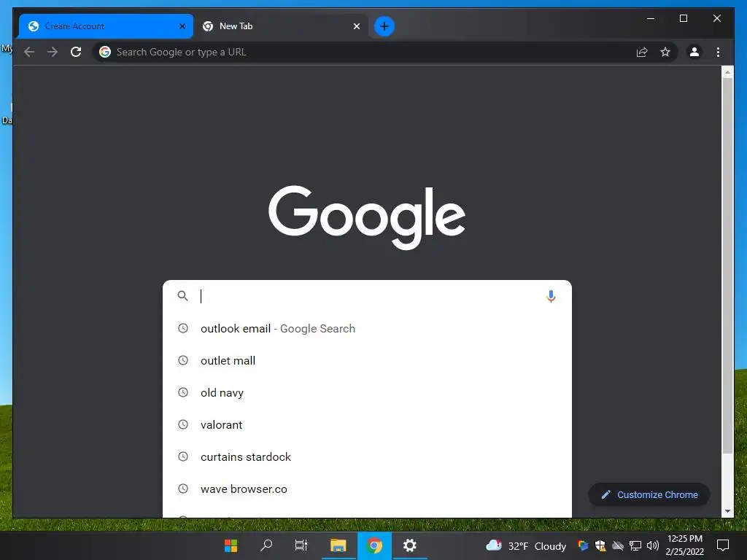Choose the 'wave browser.co' suggestion

pos(367,489)
